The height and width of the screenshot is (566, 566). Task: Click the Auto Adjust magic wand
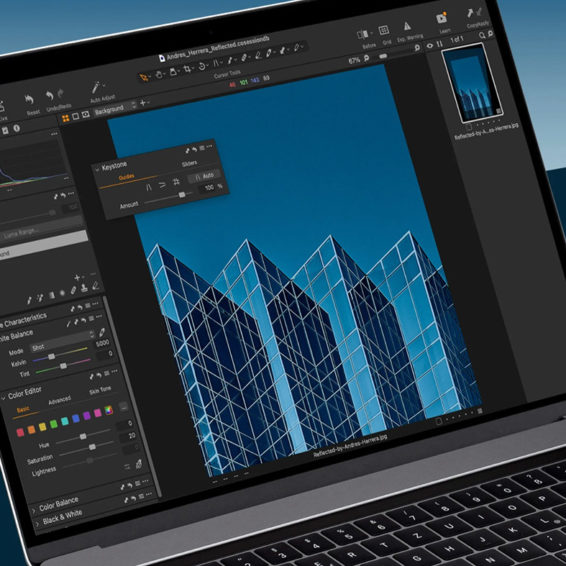[96, 87]
